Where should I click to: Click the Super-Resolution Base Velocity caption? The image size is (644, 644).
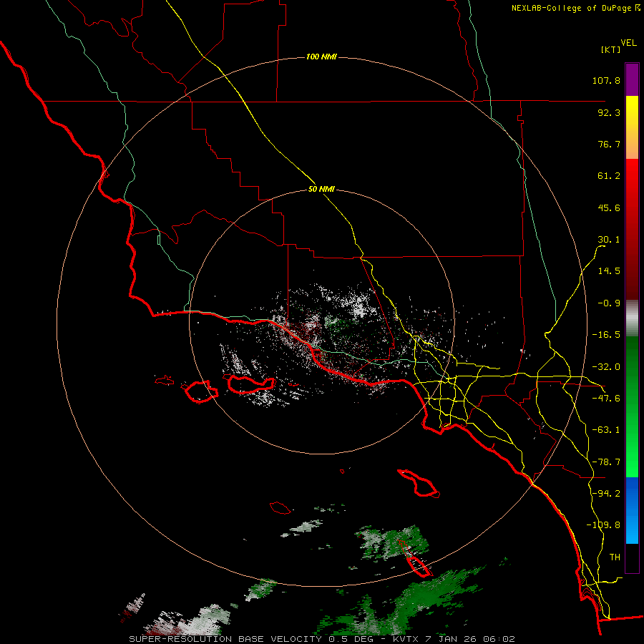pyautogui.click(x=321, y=639)
